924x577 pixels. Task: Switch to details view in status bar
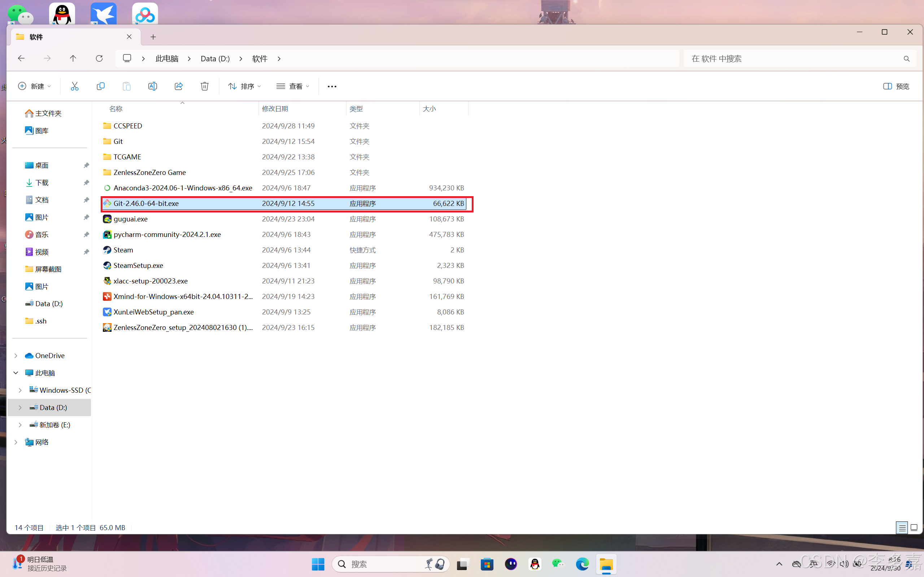[x=902, y=527]
